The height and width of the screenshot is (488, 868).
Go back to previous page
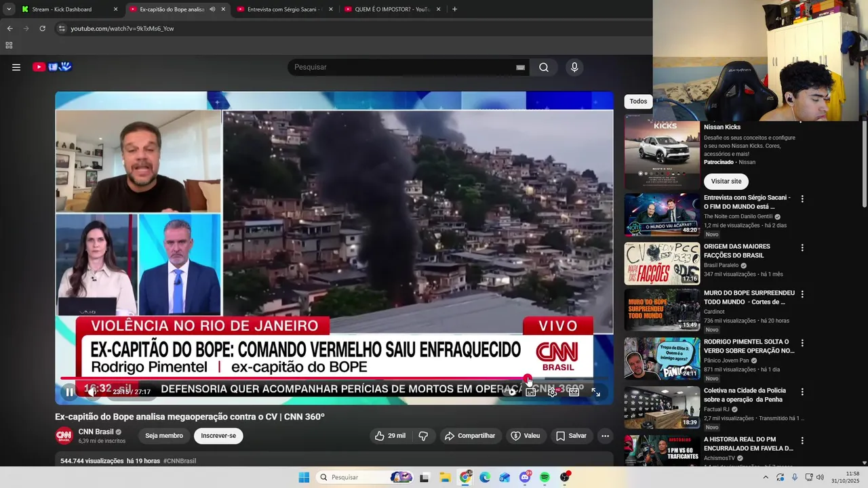point(9,28)
